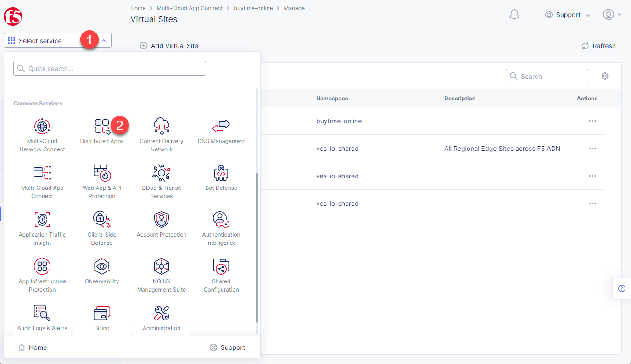The width and height of the screenshot is (631, 364).
Task: Expand the Support dropdown in header
Action: [567, 15]
